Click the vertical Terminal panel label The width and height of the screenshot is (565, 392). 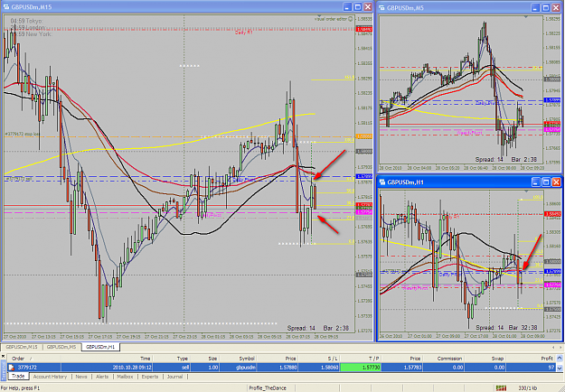click(4, 370)
